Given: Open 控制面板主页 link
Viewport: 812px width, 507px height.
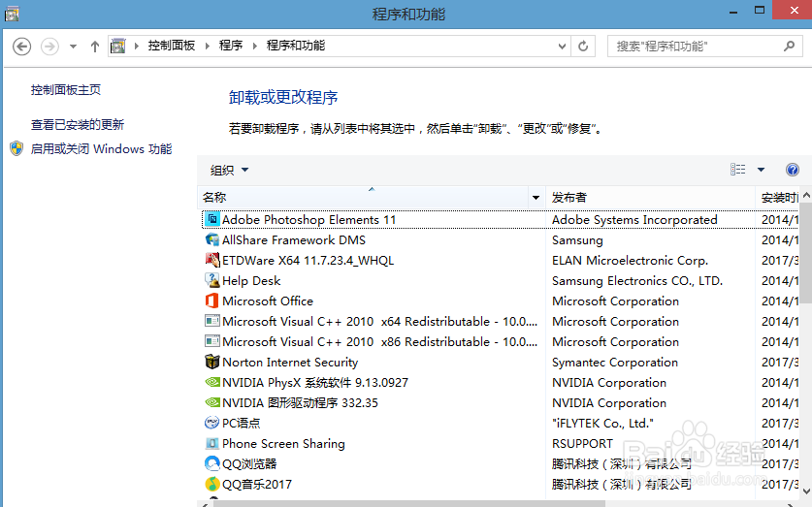Looking at the screenshot, I should coord(66,90).
